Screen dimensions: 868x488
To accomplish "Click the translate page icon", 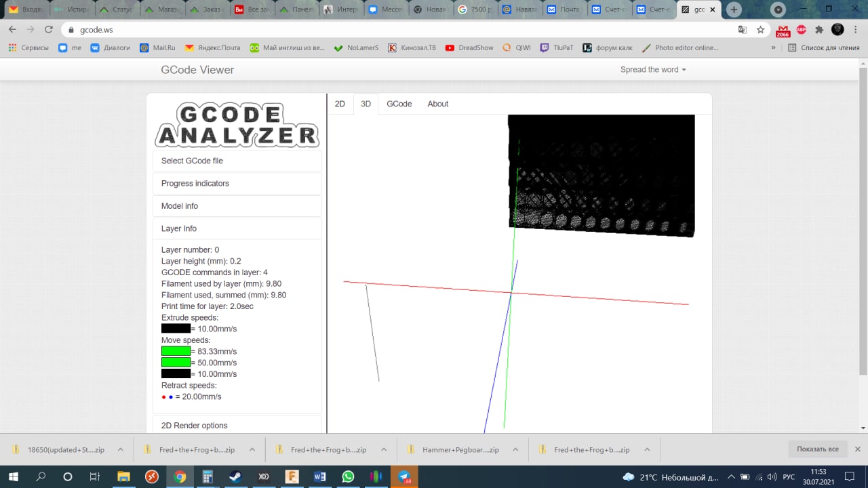I will pos(743,30).
